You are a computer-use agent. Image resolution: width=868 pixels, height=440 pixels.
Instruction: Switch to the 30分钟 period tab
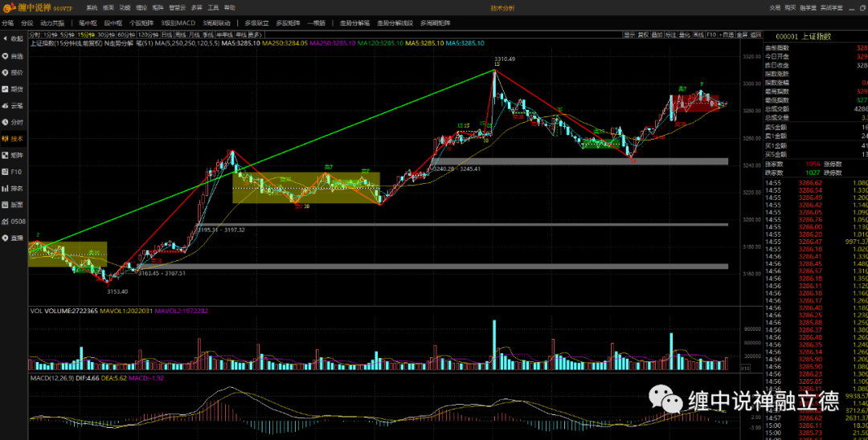point(106,35)
